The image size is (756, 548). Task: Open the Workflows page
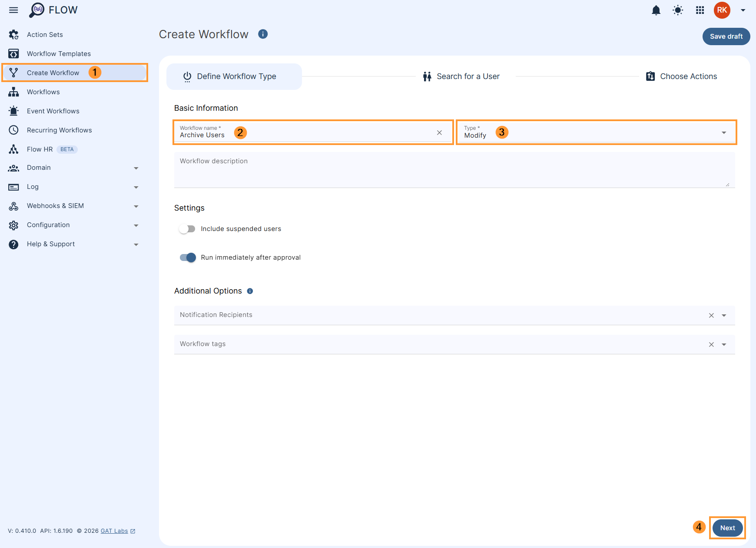tap(43, 92)
